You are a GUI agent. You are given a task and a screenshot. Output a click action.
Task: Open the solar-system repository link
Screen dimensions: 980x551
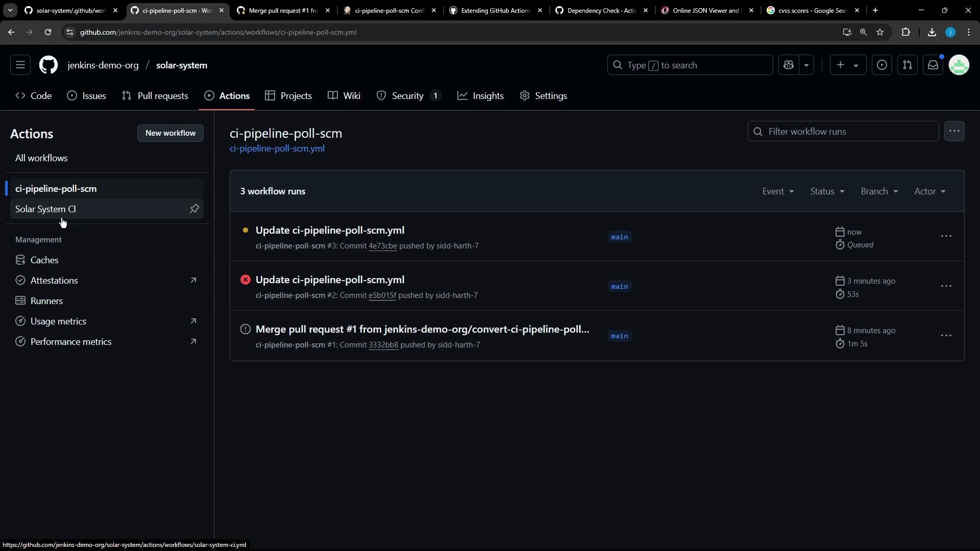pos(182,65)
